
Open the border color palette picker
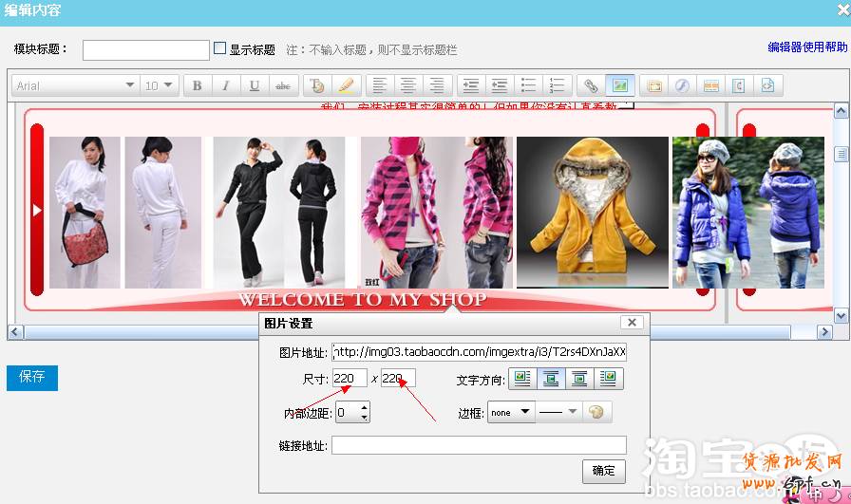coord(596,413)
